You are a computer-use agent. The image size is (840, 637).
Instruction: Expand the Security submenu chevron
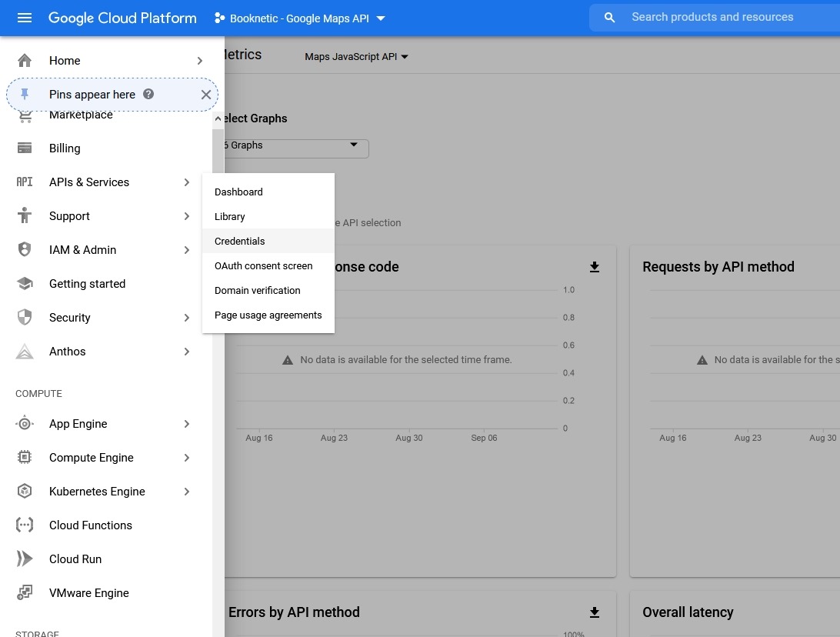point(186,318)
